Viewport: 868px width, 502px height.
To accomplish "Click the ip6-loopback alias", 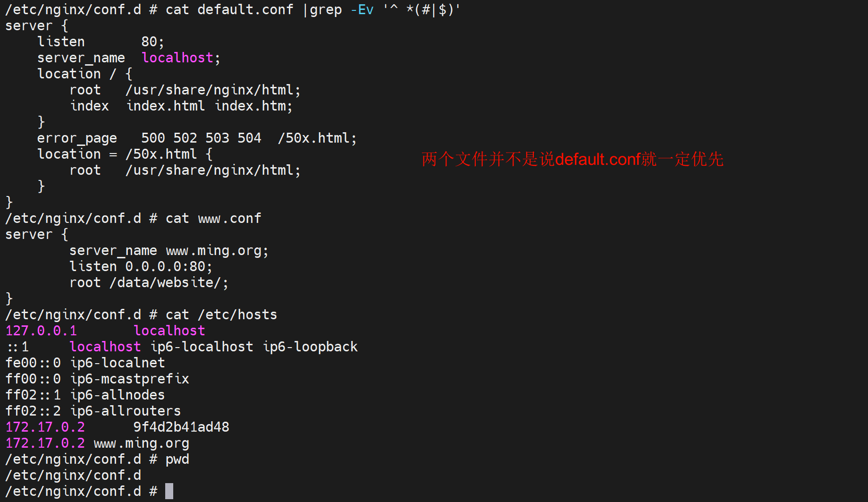I will (310, 347).
